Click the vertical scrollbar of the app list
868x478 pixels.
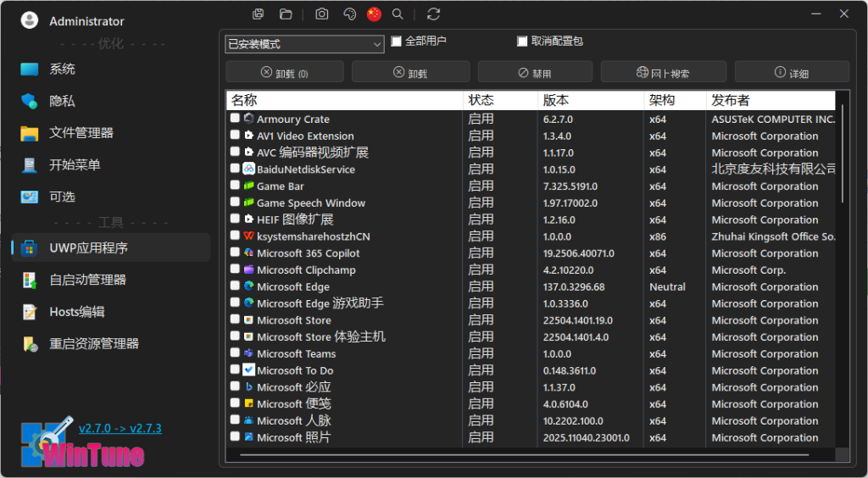(x=842, y=153)
